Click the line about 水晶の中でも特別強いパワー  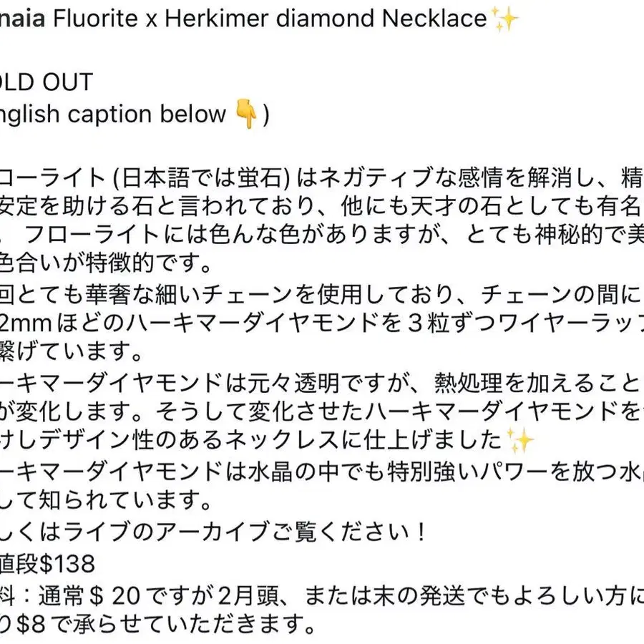(x=322, y=472)
